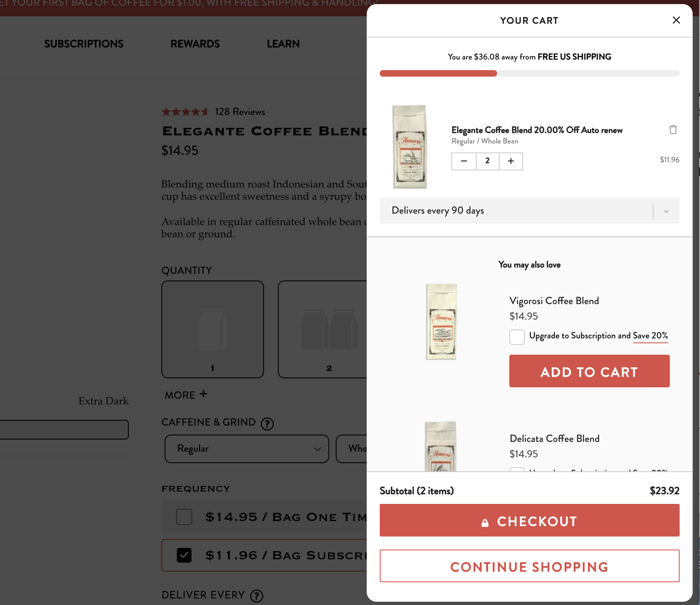Close the cart panel with X
The image size is (700, 605).
pyautogui.click(x=676, y=20)
